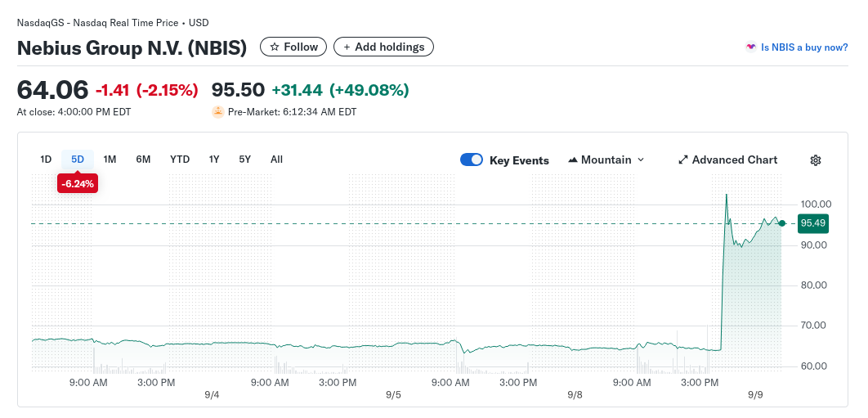Expand the Mountain chart type dropdown

641,160
